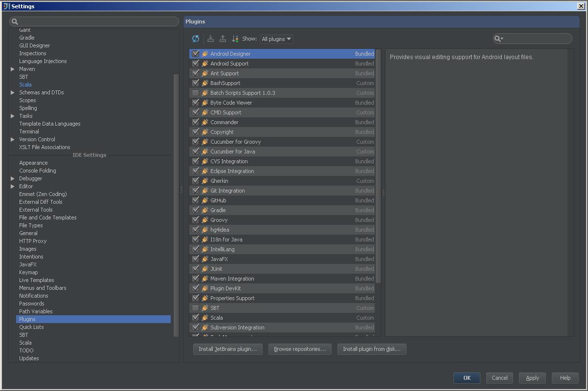Click the Apply button

coord(532,378)
